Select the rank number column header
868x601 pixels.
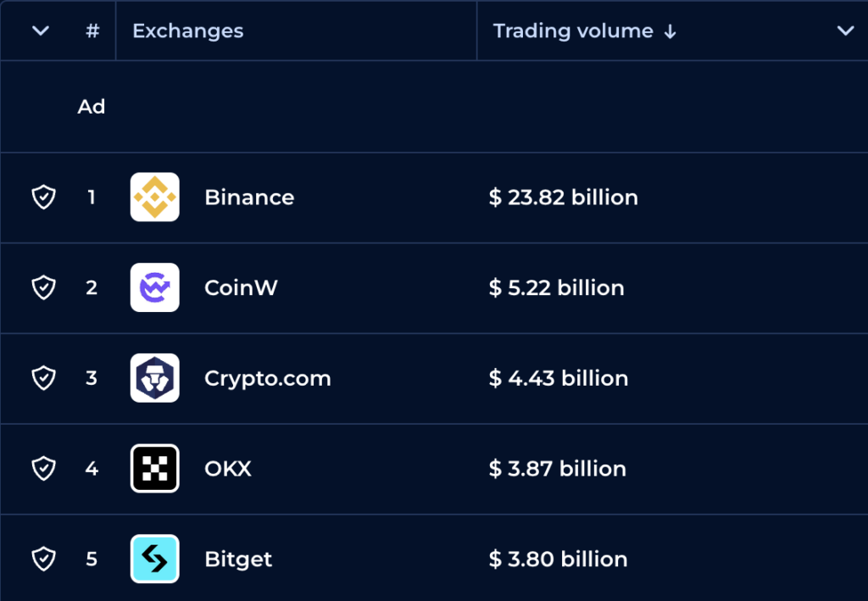tap(92, 31)
